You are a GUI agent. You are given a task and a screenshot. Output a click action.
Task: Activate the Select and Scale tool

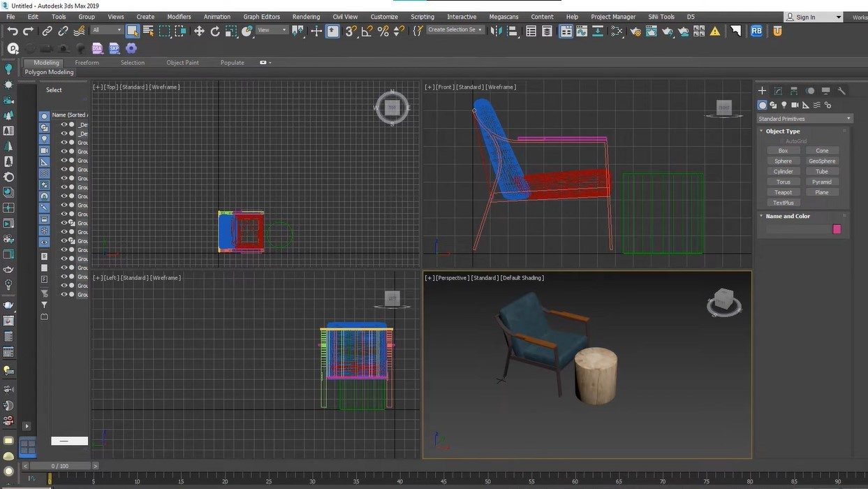(231, 31)
